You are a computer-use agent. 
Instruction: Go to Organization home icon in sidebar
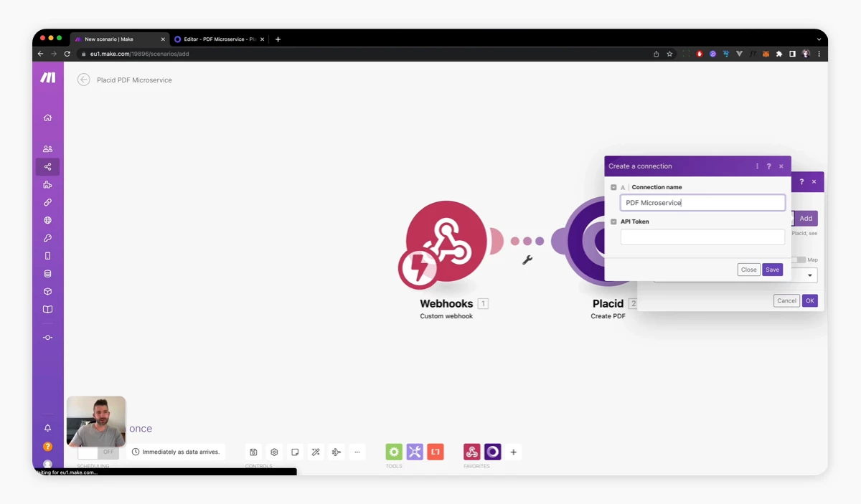point(47,118)
